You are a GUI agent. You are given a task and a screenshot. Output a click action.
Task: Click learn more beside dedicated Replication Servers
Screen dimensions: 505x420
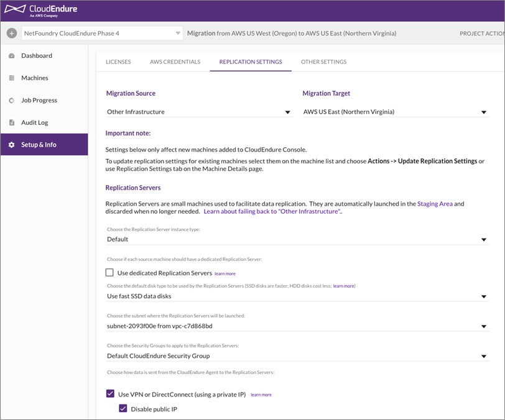click(x=225, y=273)
